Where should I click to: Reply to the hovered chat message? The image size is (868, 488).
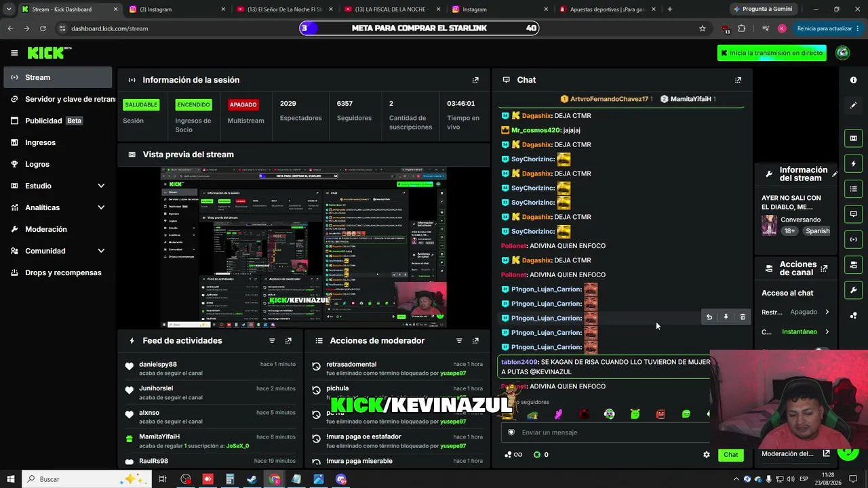coord(709,317)
